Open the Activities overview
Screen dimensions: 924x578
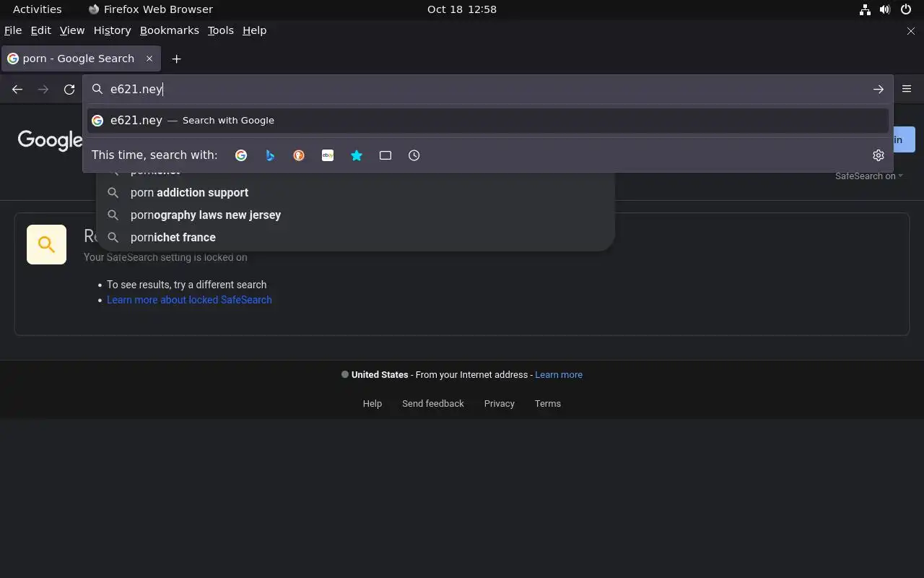coord(38,9)
